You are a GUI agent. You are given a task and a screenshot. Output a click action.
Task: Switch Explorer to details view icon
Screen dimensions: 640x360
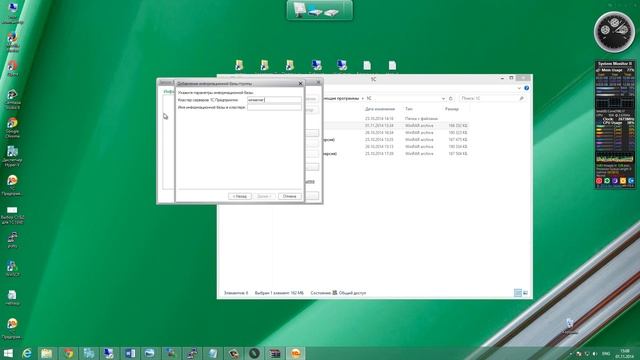tap(518, 293)
